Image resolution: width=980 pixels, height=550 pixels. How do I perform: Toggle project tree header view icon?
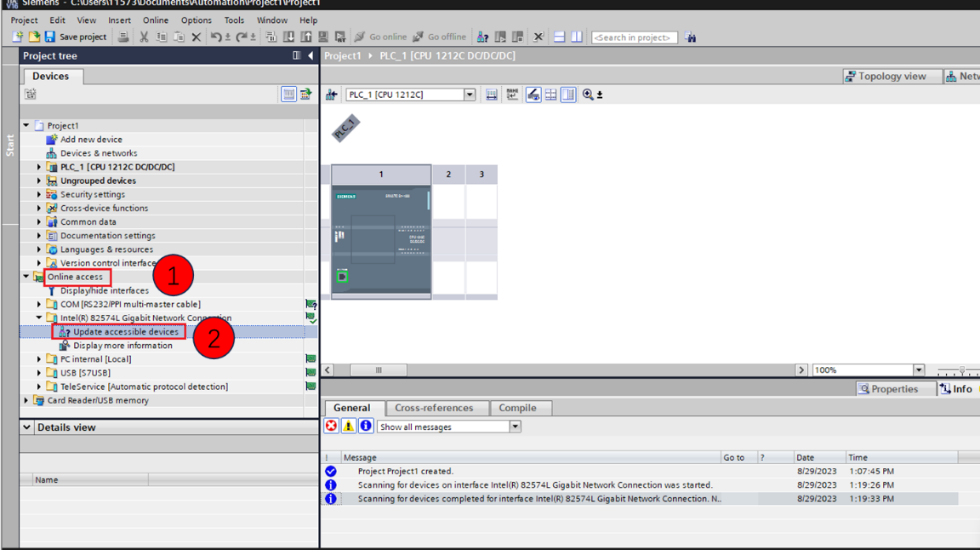click(288, 94)
